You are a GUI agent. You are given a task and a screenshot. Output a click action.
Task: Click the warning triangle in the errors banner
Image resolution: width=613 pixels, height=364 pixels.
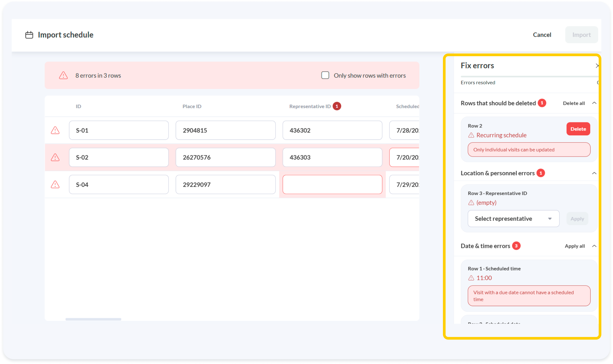point(63,75)
